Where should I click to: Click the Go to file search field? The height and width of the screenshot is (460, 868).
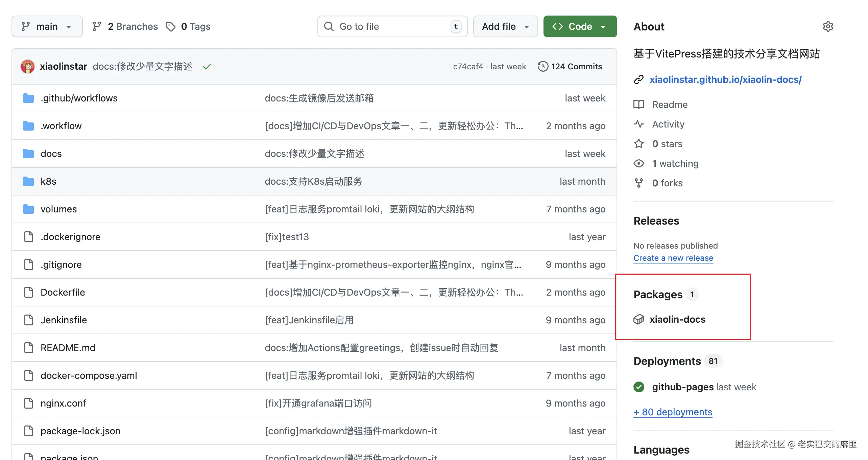[x=392, y=27]
